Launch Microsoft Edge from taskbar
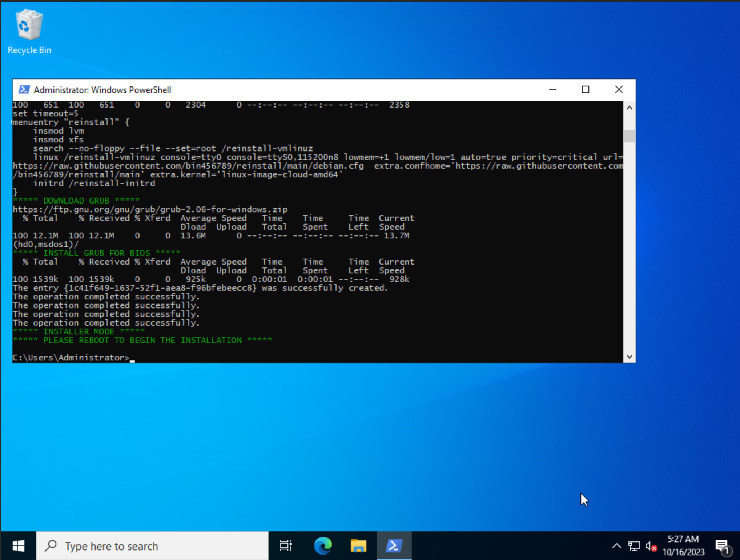This screenshot has width=740, height=560. tap(323, 546)
